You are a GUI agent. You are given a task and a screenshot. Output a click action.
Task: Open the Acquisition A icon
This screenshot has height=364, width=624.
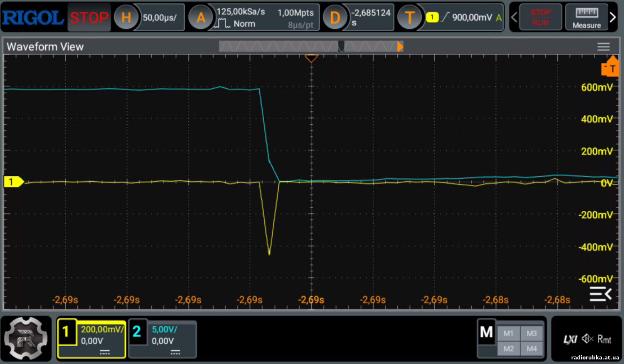coord(201,17)
